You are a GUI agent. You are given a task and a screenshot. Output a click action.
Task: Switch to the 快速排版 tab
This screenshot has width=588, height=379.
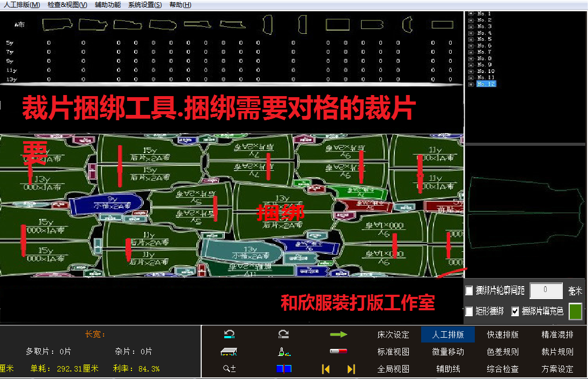(502, 334)
